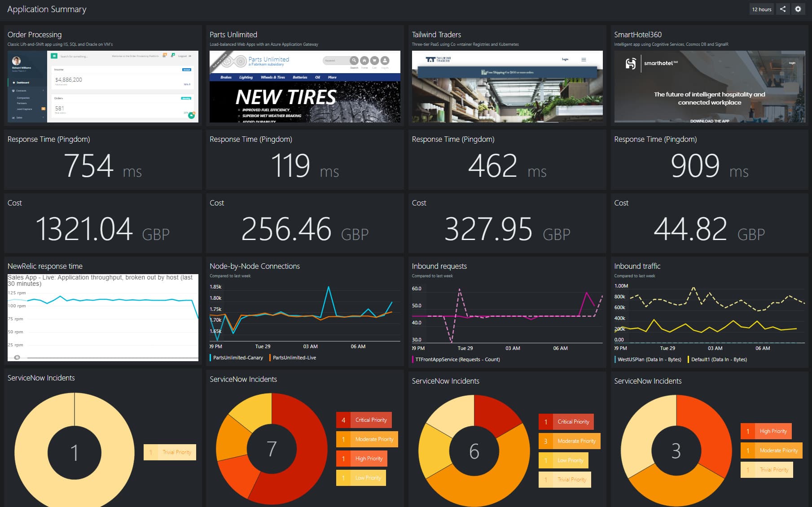
Task: Click the cart icon in Parts Unlimited preview
Action: [374, 60]
